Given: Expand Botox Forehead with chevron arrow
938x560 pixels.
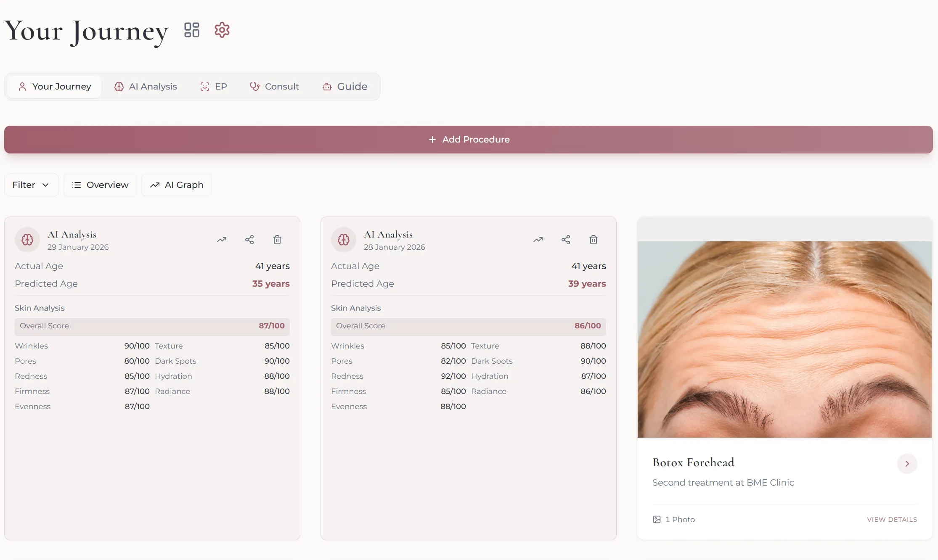Looking at the screenshot, I should pos(907,464).
